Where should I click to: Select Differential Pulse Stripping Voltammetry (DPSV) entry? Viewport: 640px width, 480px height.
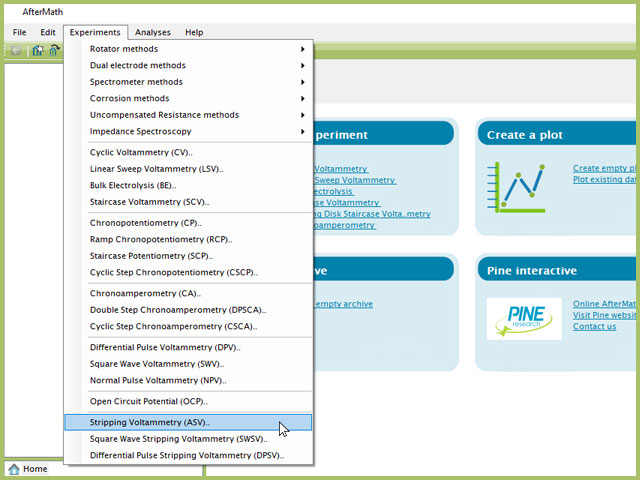tap(188, 456)
